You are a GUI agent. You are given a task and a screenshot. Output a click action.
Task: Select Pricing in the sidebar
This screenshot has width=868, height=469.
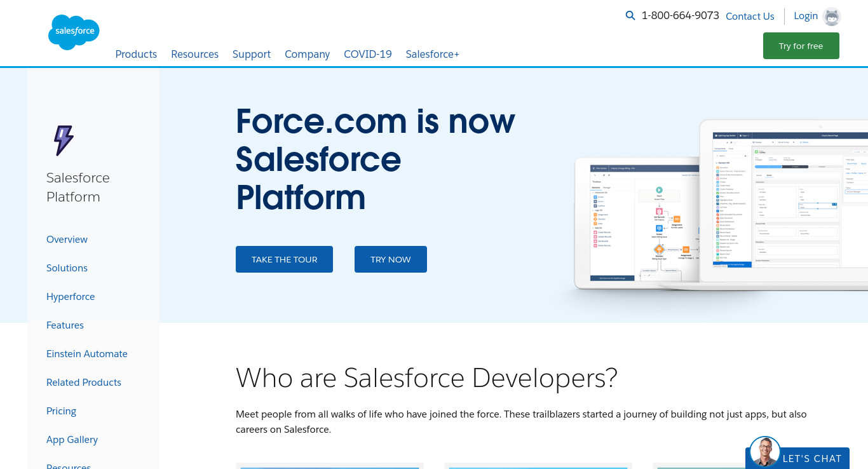click(x=61, y=411)
